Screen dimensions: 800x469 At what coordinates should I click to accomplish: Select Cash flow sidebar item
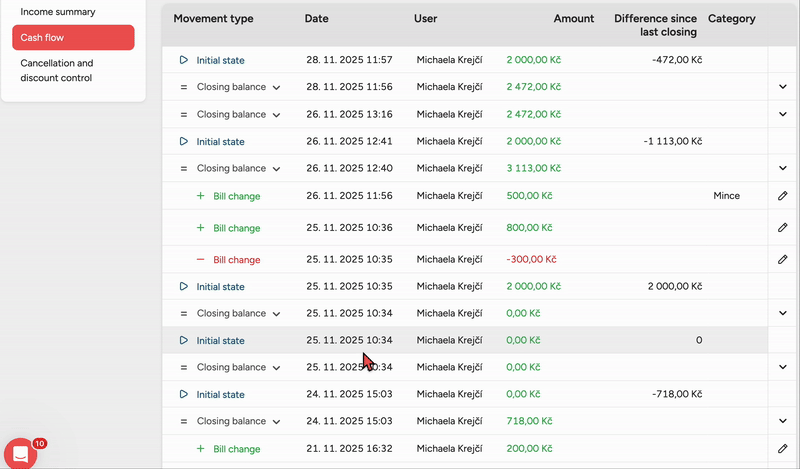pos(73,37)
